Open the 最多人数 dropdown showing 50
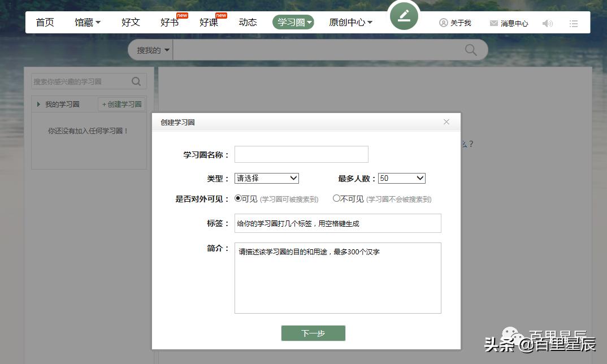This screenshot has width=607, height=364. point(401,178)
